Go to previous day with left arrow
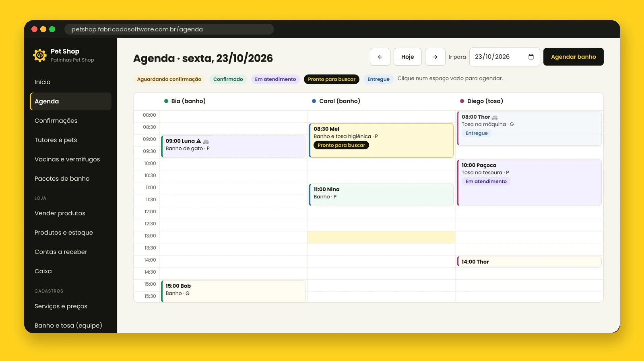The height and width of the screenshot is (361, 644). click(x=380, y=57)
